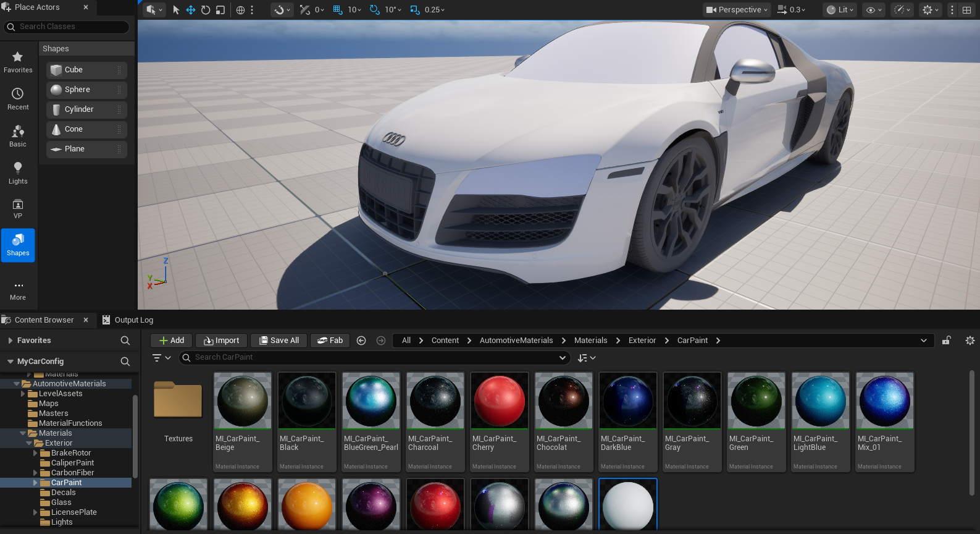Click the Shapes category in Place Actors
The width and height of the screenshot is (980, 534).
pos(18,245)
